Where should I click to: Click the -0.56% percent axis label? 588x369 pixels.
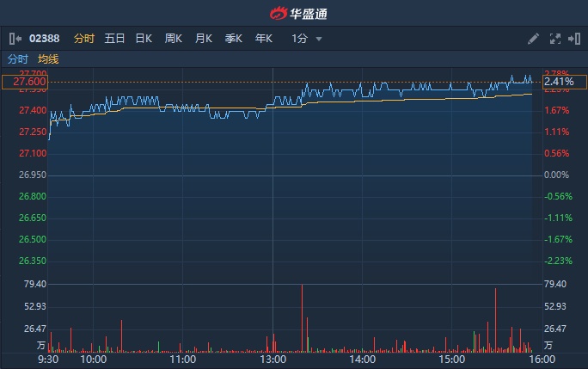[559, 196]
